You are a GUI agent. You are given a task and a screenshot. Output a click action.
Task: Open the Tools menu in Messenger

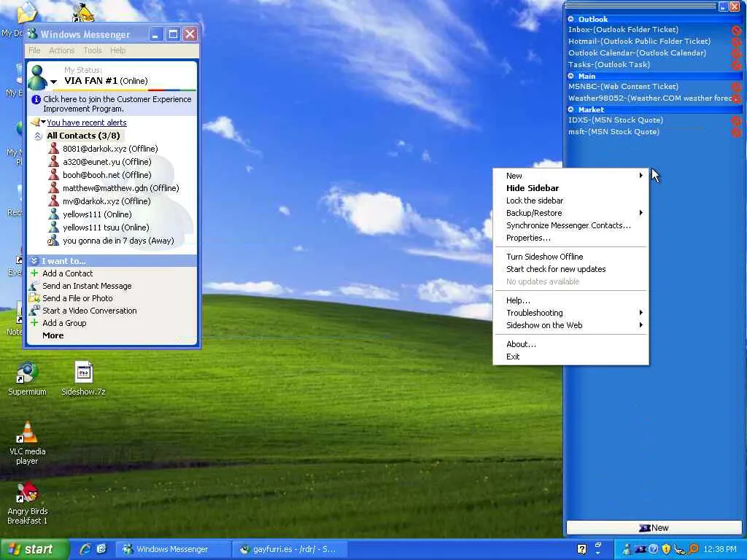click(93, 50)
